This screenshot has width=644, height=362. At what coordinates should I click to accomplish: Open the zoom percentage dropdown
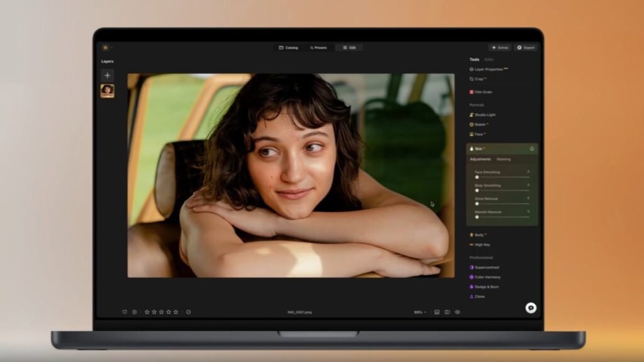tap(419, 312)
